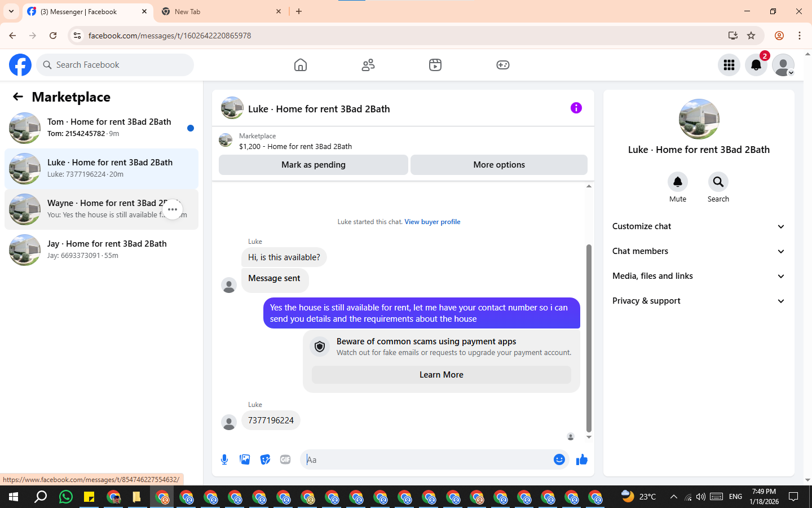Screen dimensions: 812x508
Task: Reload the page in browser
Action: click(53, 36)
